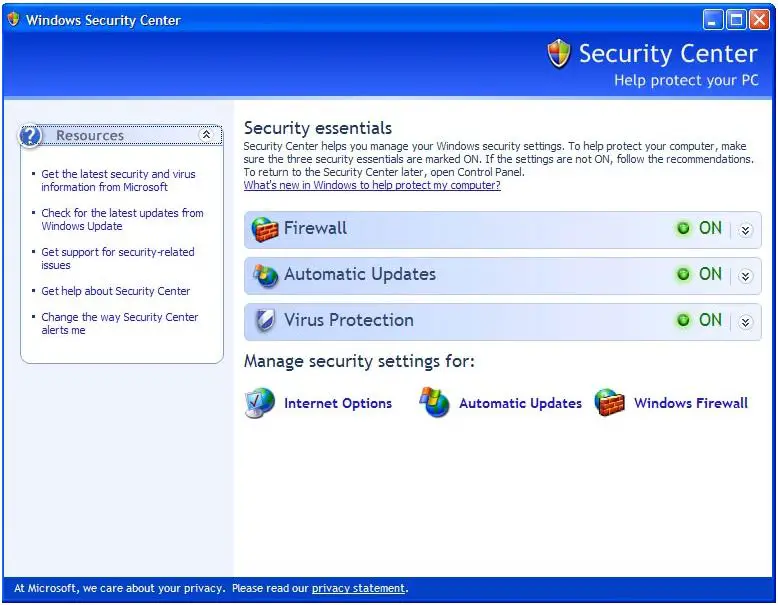This screenshot has height=605, width=778.
Task: Click Automatic Updates heading in security essentials
Action: coord(360,274)
